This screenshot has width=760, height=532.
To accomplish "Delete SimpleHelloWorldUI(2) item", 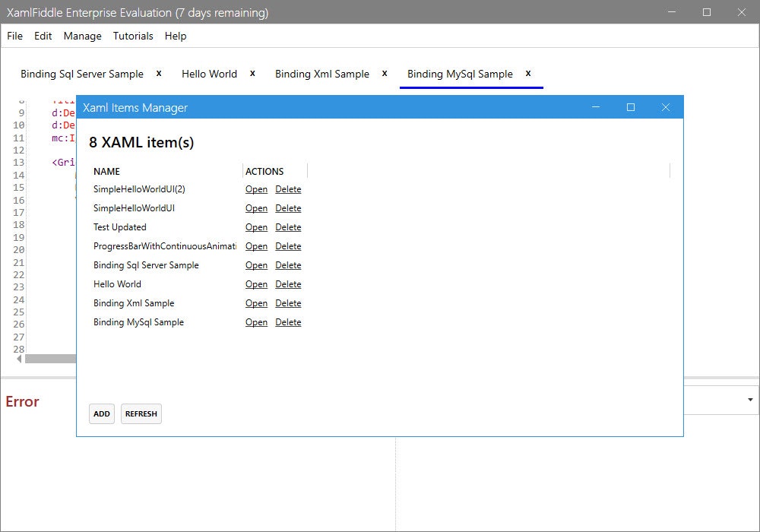I will pos(288,189).
